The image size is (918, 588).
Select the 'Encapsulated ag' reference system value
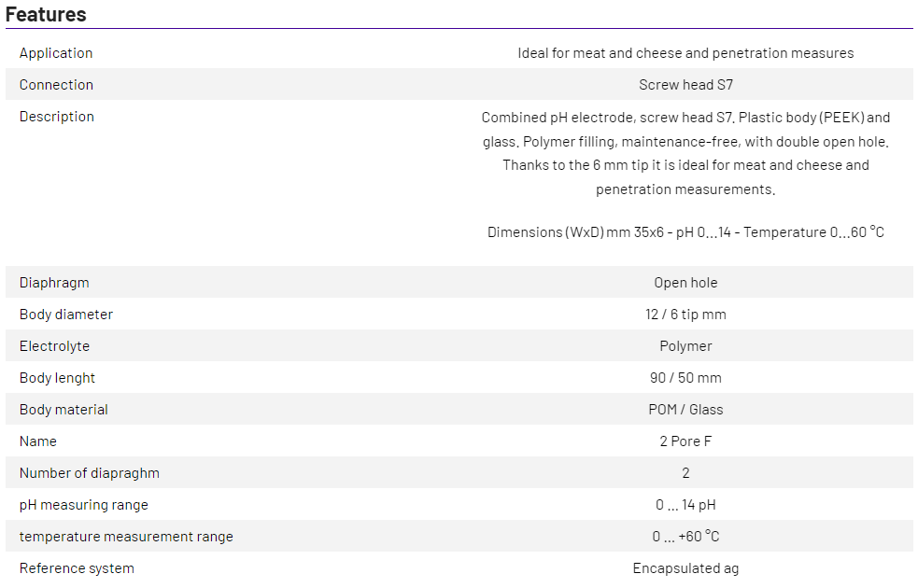(x=685, y=568)
